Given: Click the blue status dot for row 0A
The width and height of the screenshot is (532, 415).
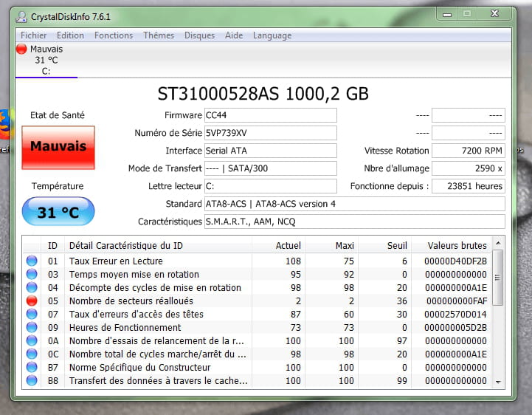Looking at the screenshot, I should pyautogui.click(x=32, y=340).
